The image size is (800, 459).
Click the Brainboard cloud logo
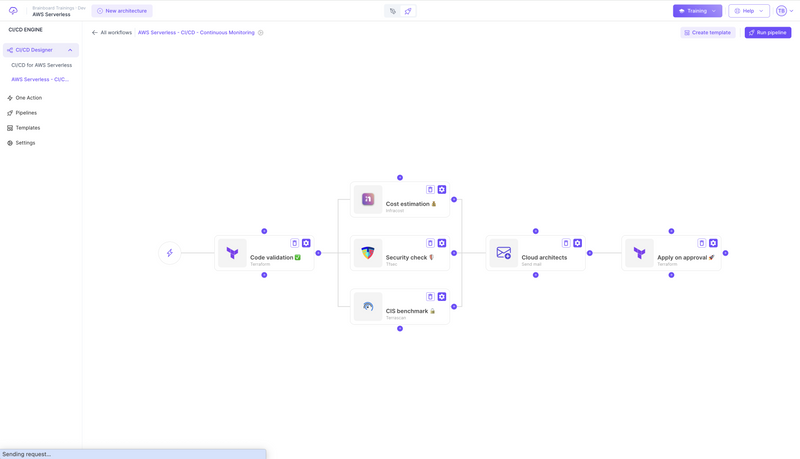13,11
